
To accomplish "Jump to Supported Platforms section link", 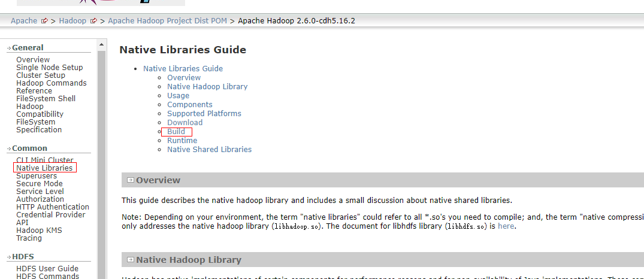I will point(204,113).
